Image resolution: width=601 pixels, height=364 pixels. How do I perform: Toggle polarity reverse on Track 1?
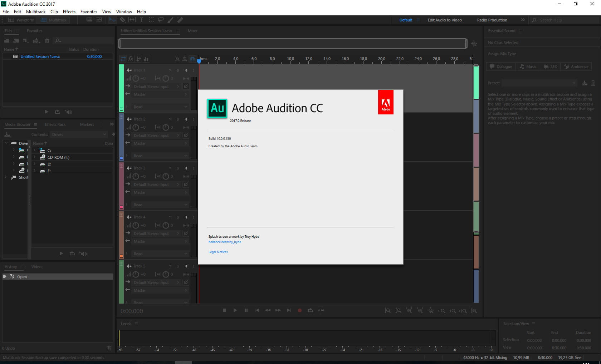tap(186, 87)
